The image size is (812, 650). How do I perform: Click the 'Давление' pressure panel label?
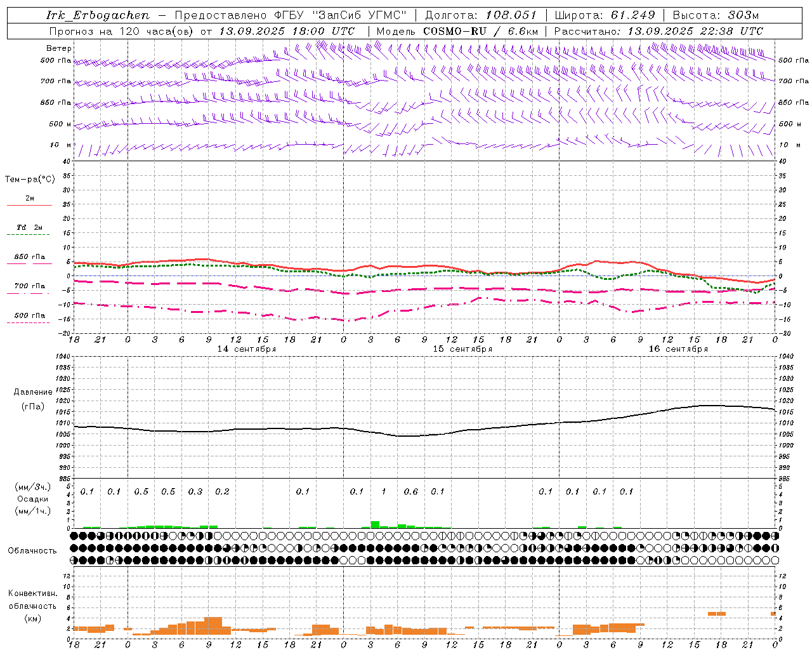33,392
